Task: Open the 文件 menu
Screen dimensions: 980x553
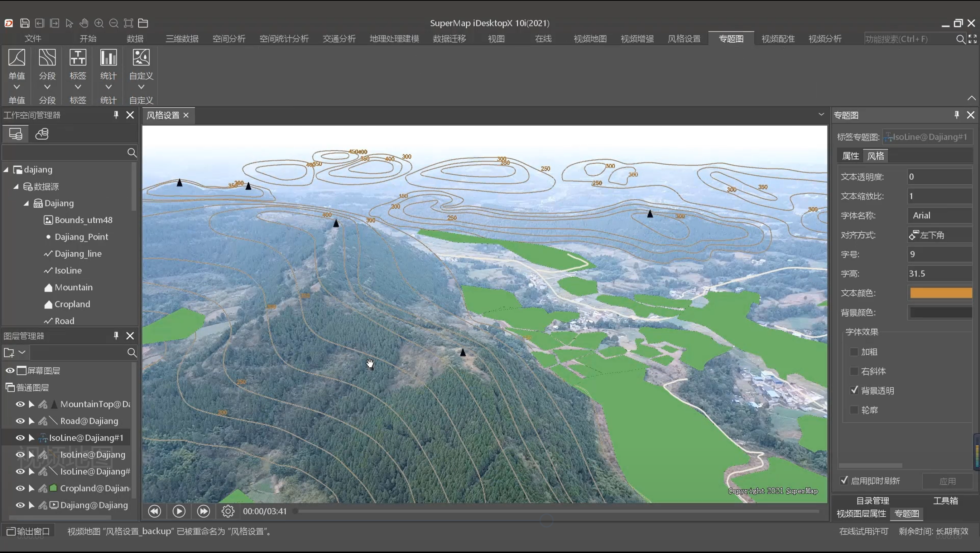Action: tap(33, 39)
